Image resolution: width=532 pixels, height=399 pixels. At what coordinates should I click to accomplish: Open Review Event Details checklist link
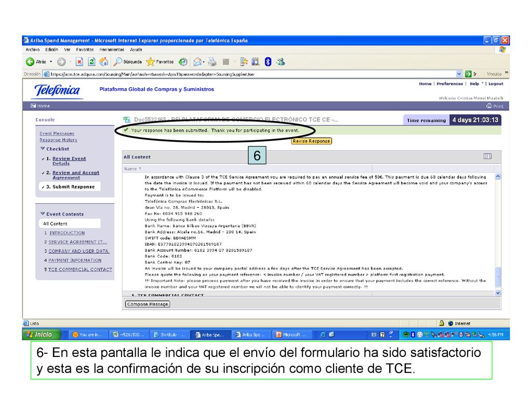(69, 161)
